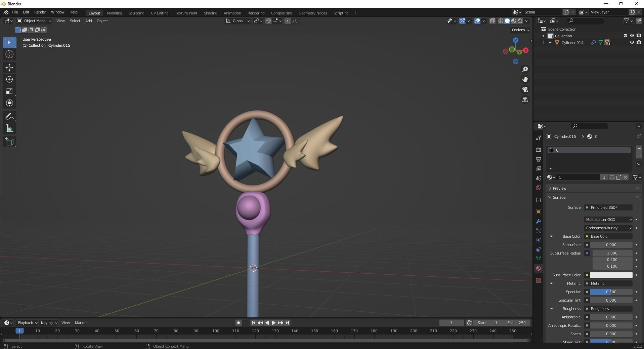Image resolution: width=644 pixels, height=349 pixels.
Task: Expand the Base Color input
Action: 551,236
